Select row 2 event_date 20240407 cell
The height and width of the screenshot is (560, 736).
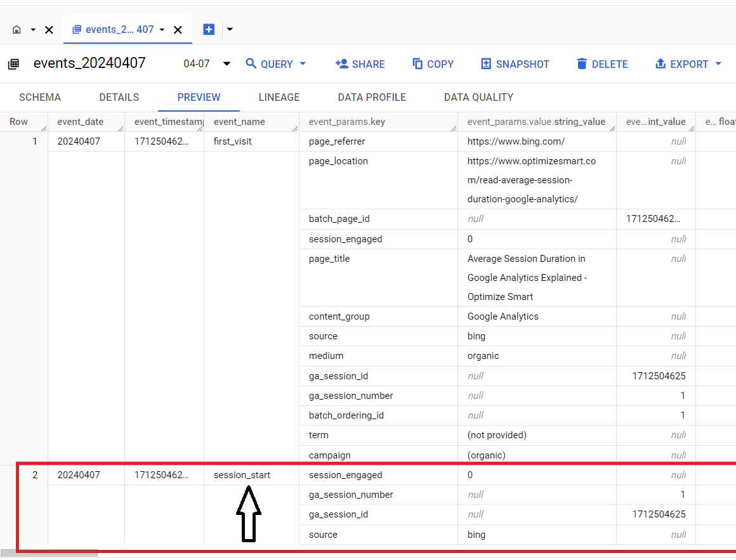79,475
